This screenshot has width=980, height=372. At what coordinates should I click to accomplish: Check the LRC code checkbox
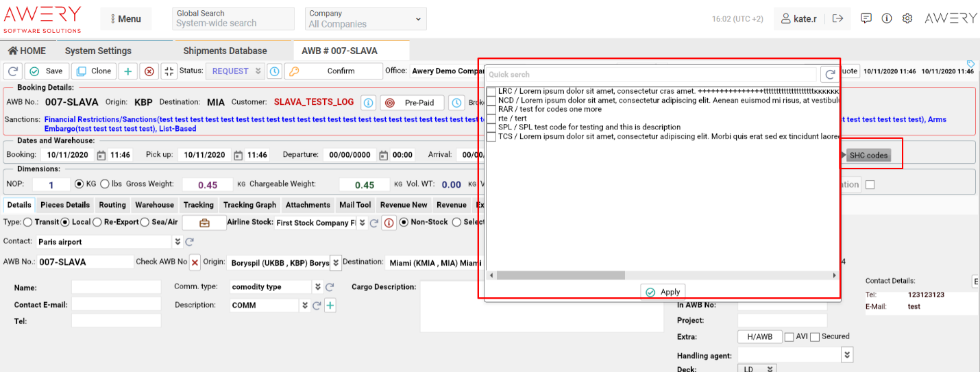[x=491, y=92]
